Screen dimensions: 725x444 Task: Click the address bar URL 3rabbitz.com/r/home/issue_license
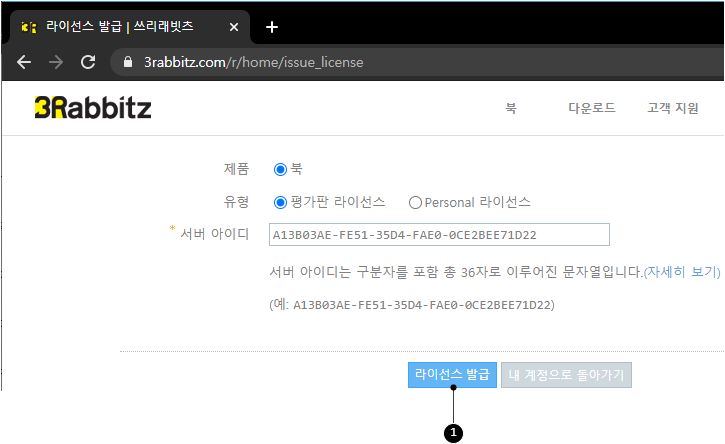(253, 62)
